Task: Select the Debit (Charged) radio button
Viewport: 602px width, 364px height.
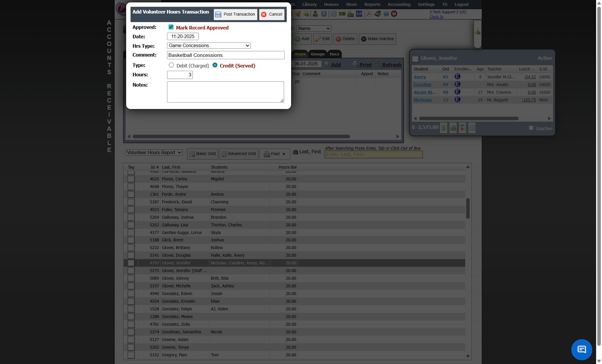Action: pos(171,65)
